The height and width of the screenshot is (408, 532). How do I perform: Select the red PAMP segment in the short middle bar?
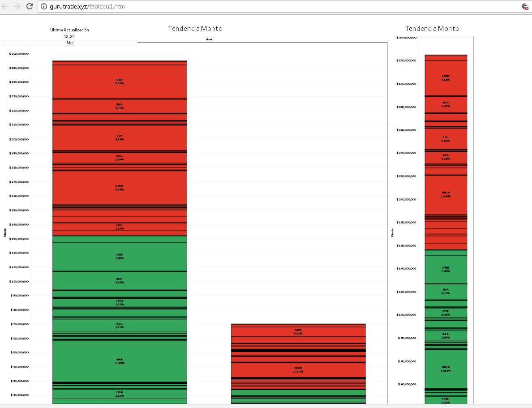[299, 370]
